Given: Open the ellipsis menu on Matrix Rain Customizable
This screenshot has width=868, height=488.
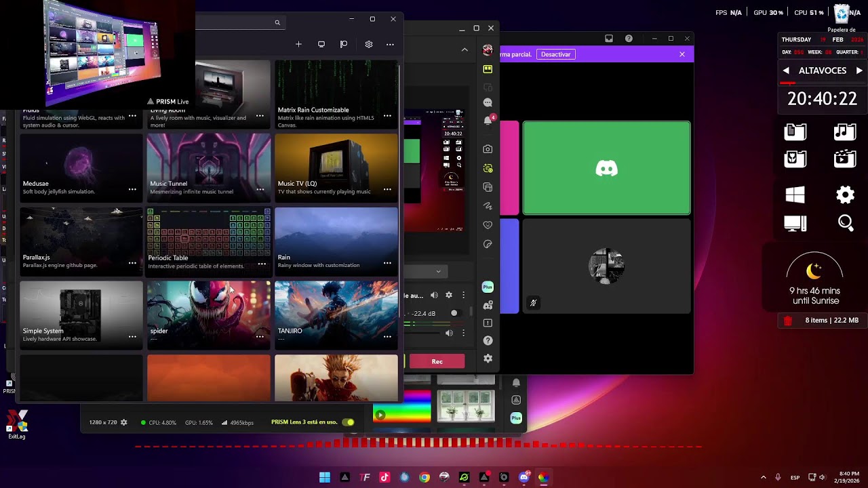Looking at the screenshot, I should [387, 116].
